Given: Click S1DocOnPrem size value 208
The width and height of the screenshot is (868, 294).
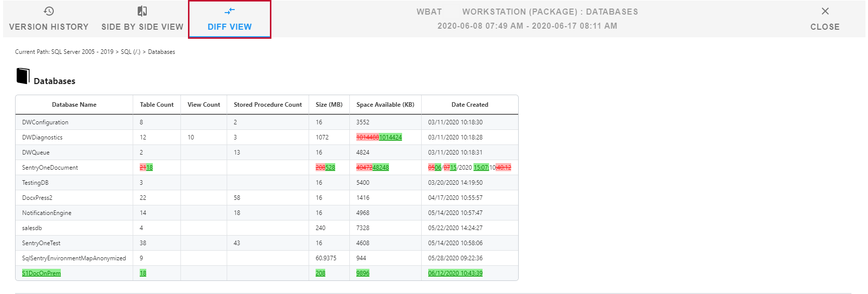Looking at the screenshot, I should 320,273.
